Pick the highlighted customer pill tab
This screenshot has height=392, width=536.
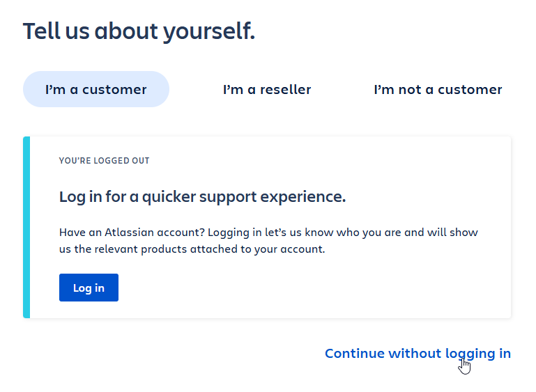pos(96,89)
